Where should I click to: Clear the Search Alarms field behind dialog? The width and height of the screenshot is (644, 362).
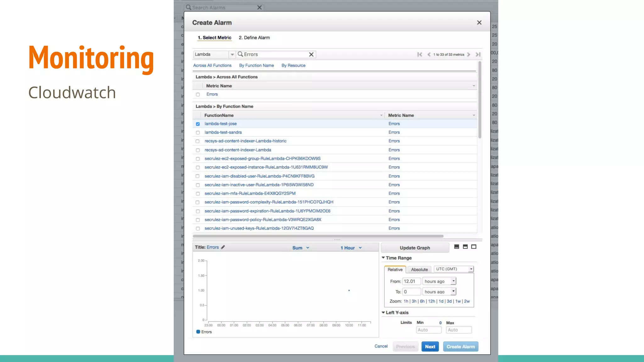coord(259,8)
